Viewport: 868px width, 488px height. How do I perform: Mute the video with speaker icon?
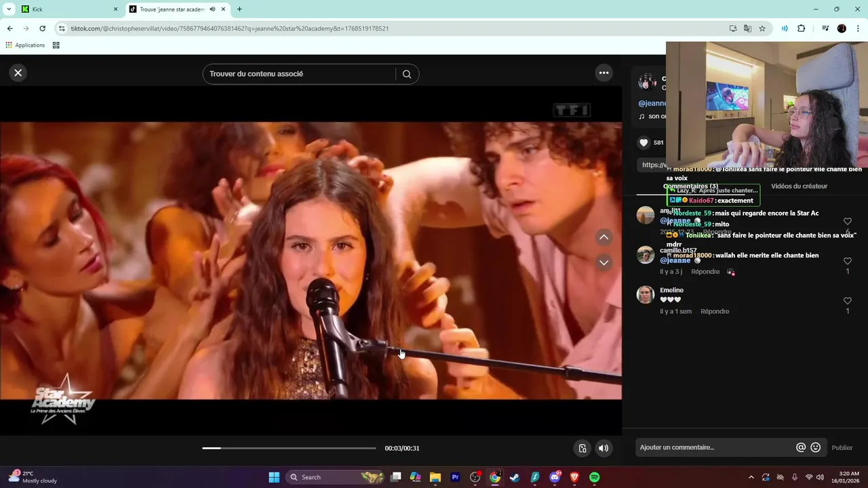pos(604,448)
